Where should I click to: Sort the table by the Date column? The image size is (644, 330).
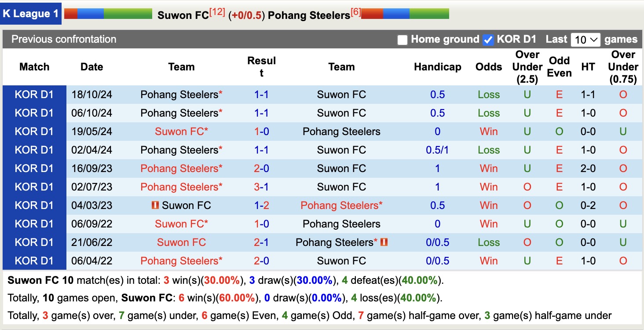click(x=91, y=66)
